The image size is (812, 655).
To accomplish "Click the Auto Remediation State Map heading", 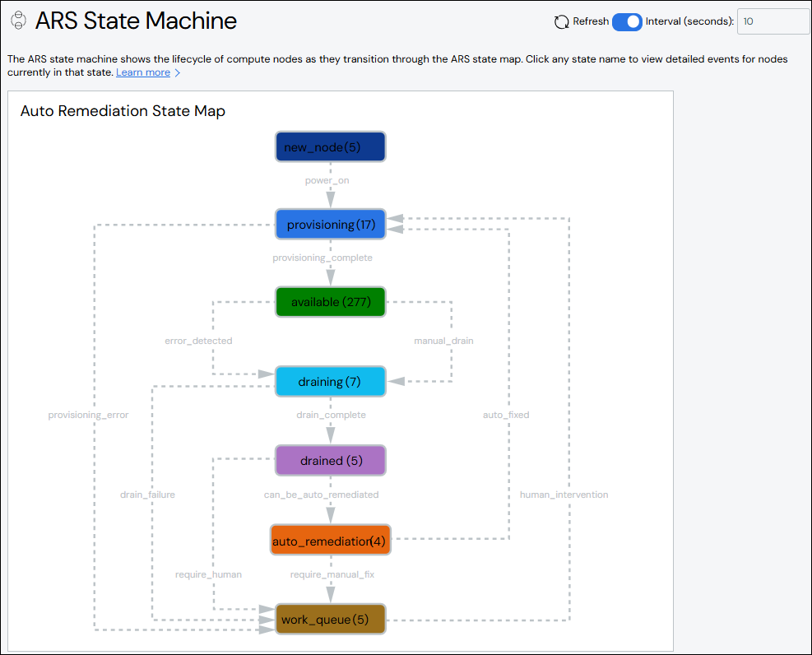I will click(123, 111).
